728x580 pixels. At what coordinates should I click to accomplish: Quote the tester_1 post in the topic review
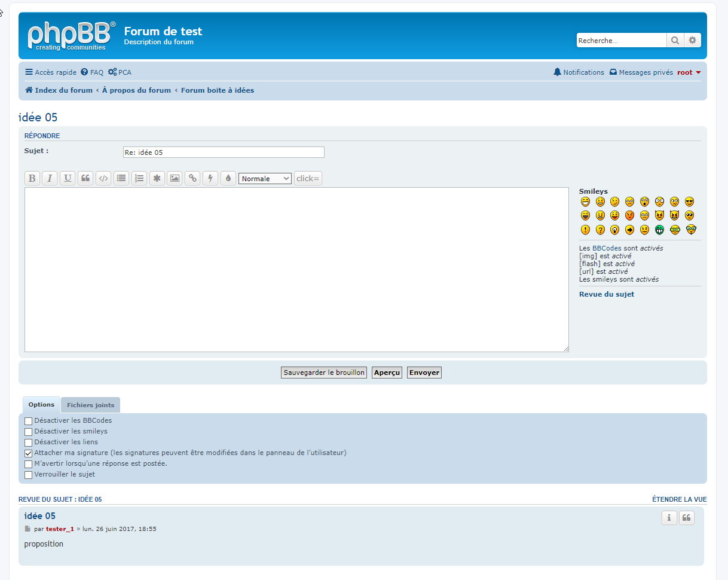(687, 518)
